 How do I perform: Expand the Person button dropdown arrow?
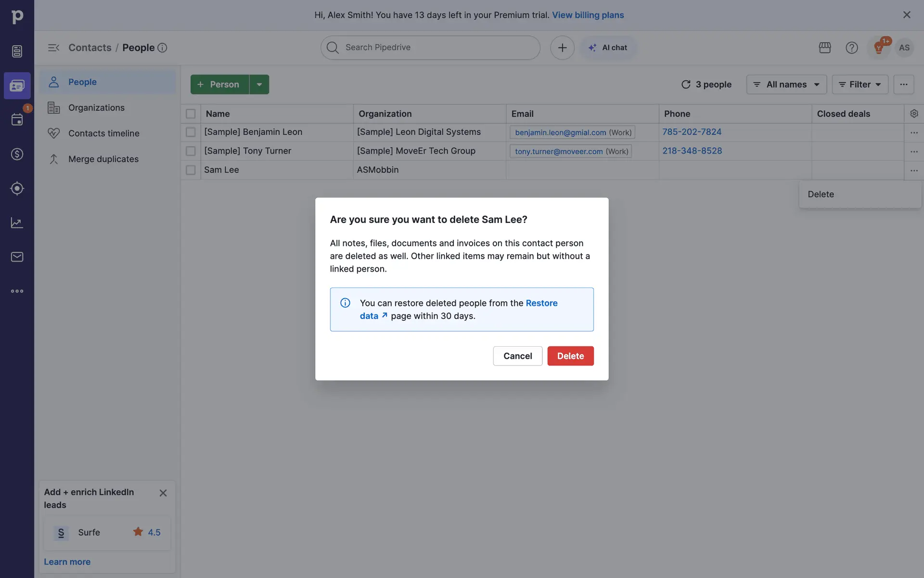point(259,84)
